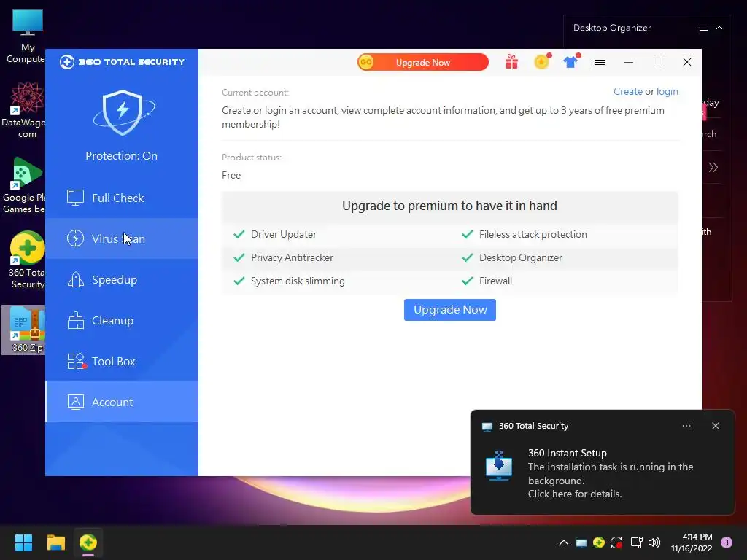Image resolution: width=747 pixels, height=560 pixels.
Task: Click the sync update tray icon
Action: [616, 542]
